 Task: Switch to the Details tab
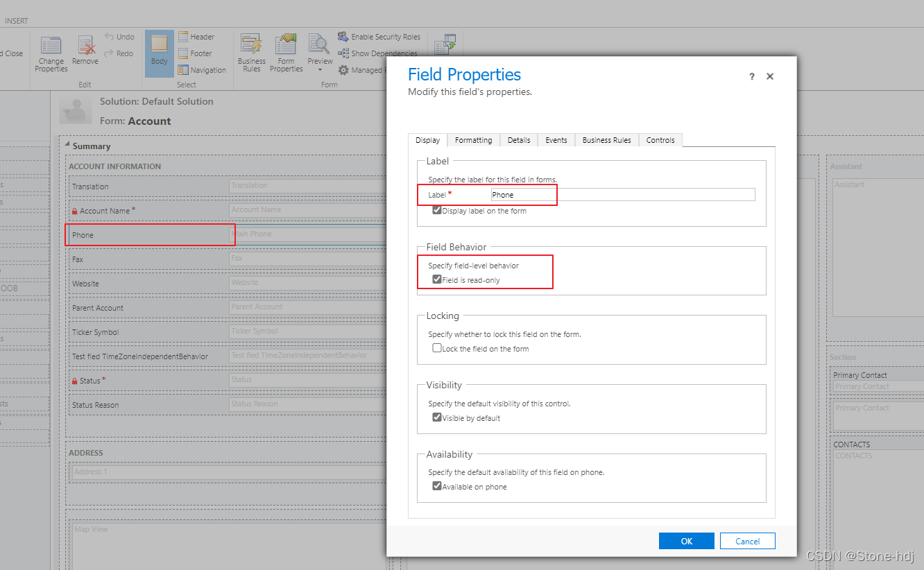pyautogui.click(x=519, y=140)
